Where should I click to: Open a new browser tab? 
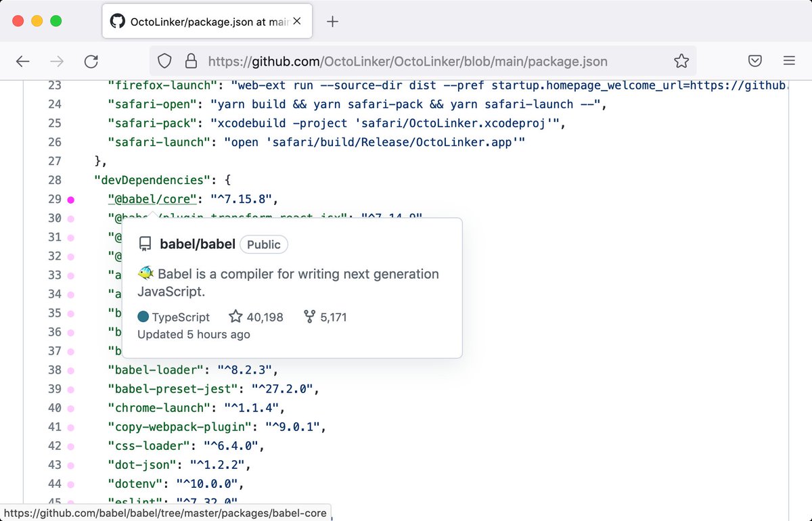pyautogui.click(x=332, y=21)
